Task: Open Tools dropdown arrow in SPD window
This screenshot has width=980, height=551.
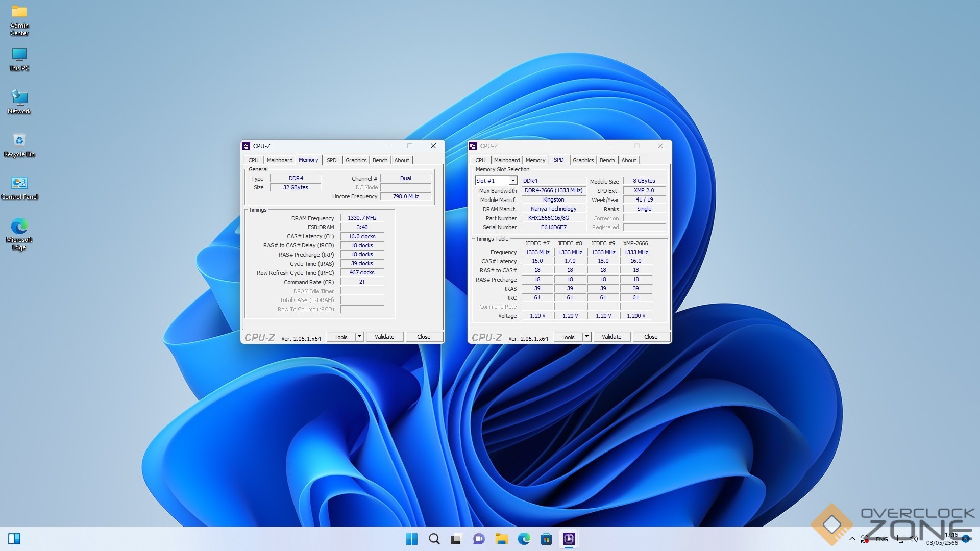Action: [x=586, y=337]
